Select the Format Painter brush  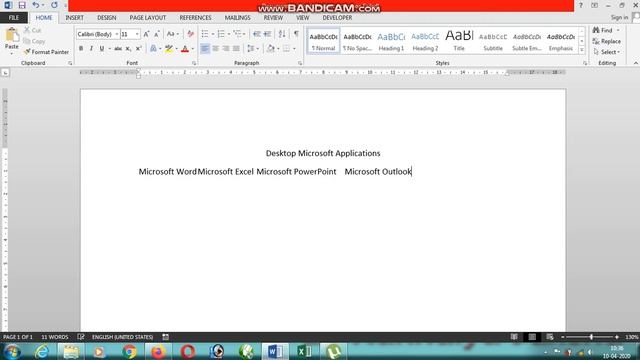coord(46,52)
